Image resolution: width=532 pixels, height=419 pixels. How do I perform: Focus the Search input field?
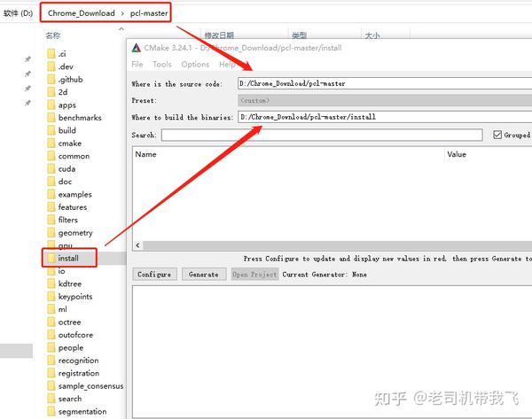(x=322, y=135)
